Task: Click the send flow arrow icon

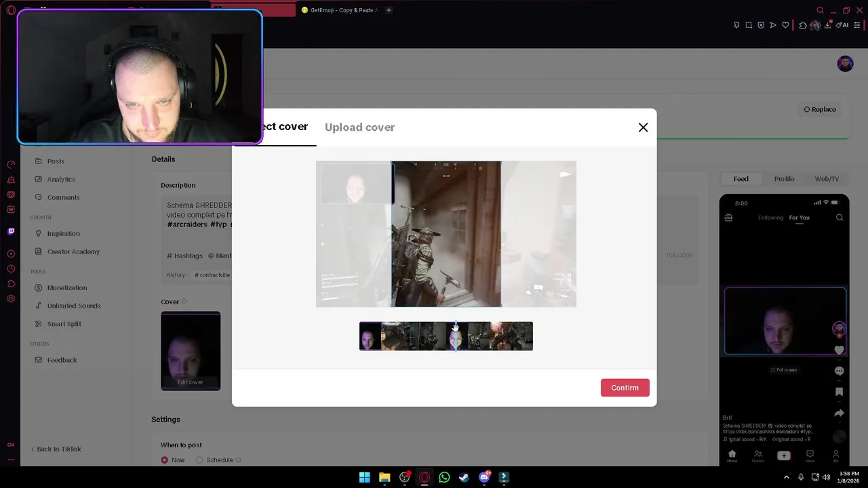Action: click(773, 25)
